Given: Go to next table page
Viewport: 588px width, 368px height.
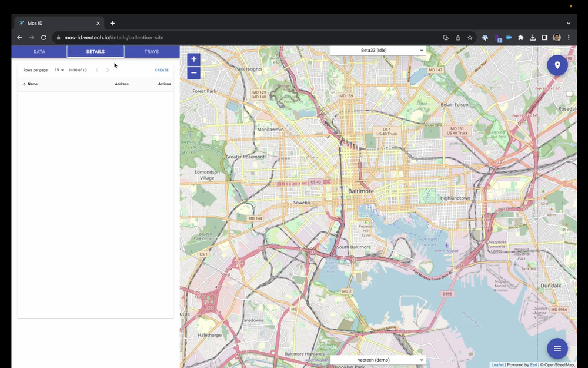Looking at the screenshot, I should [x=108, y=70].
